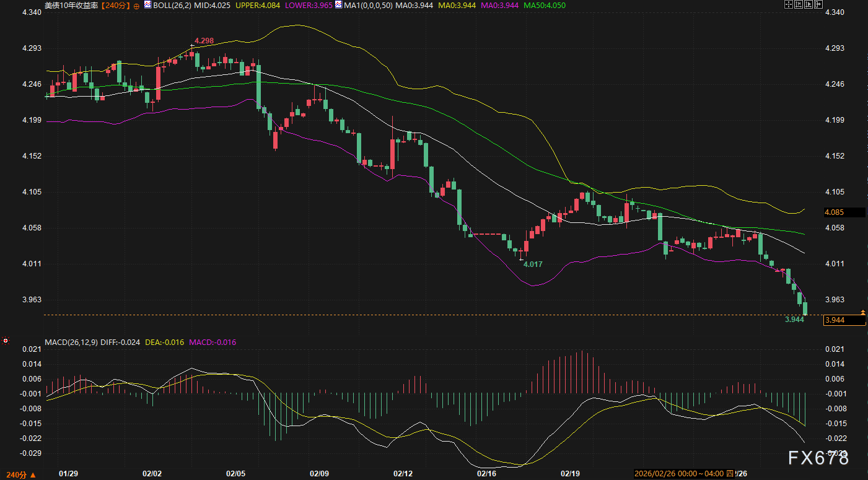Click the 02/09 date on the time axis
Screen dimensions: 868x480
[x=319, y=474]
